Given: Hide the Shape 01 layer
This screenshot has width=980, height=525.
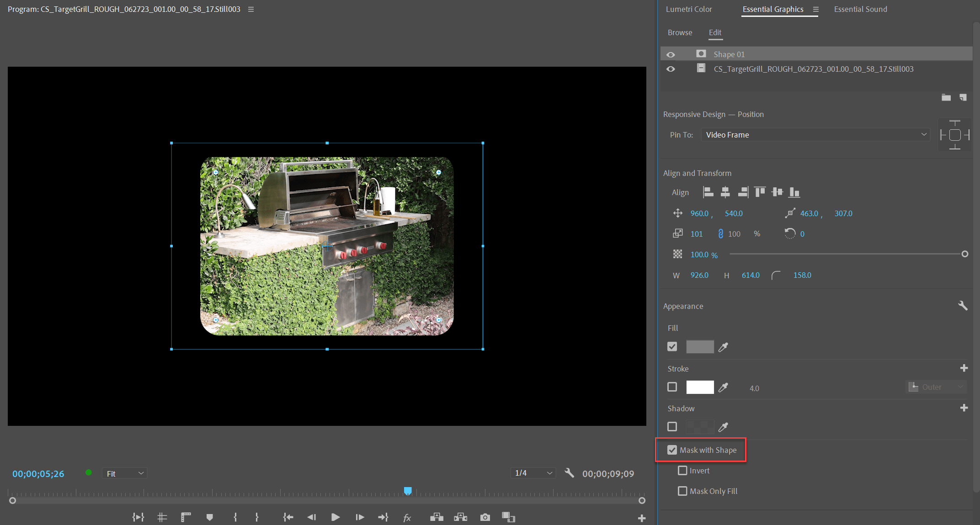Looking at the screenshot, I should (x=671, y=53).
